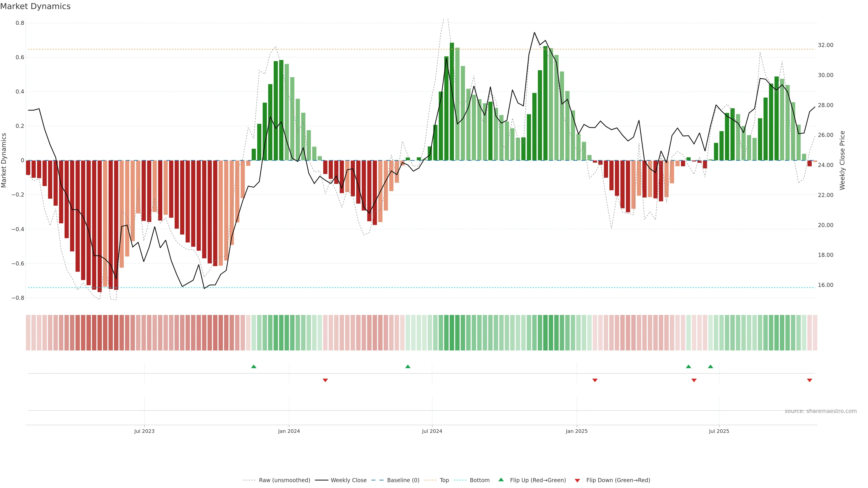The width and height of the screenshot is (868, 488).
Task: Click the green triangle icon in the legend
Action: (x=501, y=480)
